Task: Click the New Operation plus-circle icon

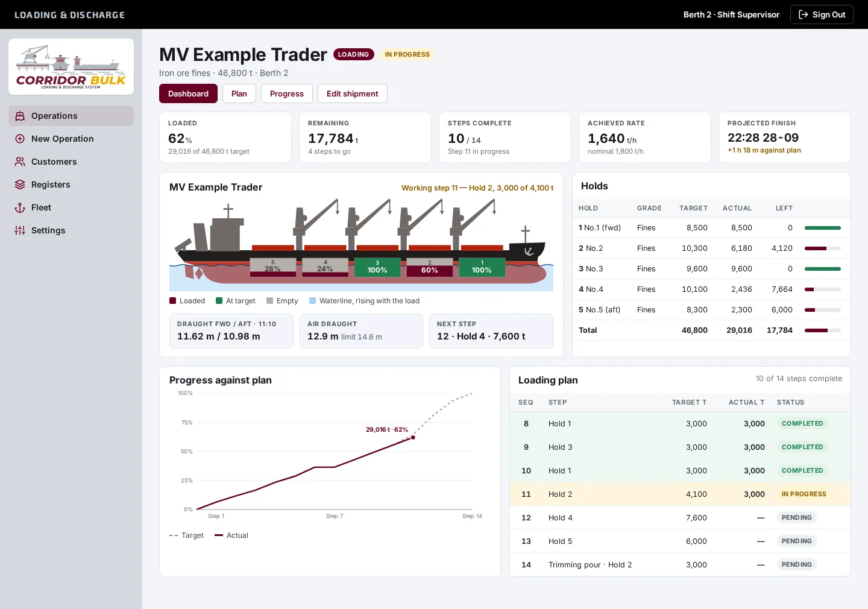Action: coord(20,139)
